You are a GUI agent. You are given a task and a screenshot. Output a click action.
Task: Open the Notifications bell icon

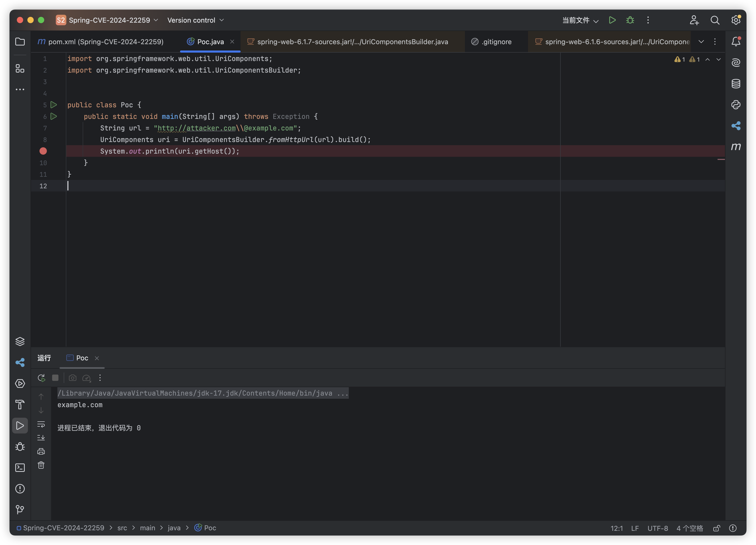pyautogui.click(x=736, y=41)
